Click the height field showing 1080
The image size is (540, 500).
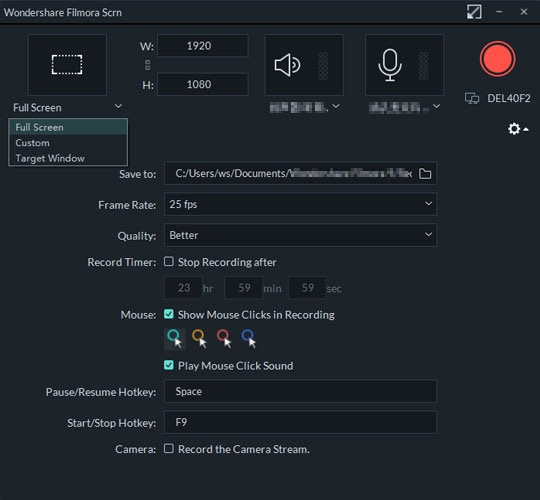tap(202, 84)
